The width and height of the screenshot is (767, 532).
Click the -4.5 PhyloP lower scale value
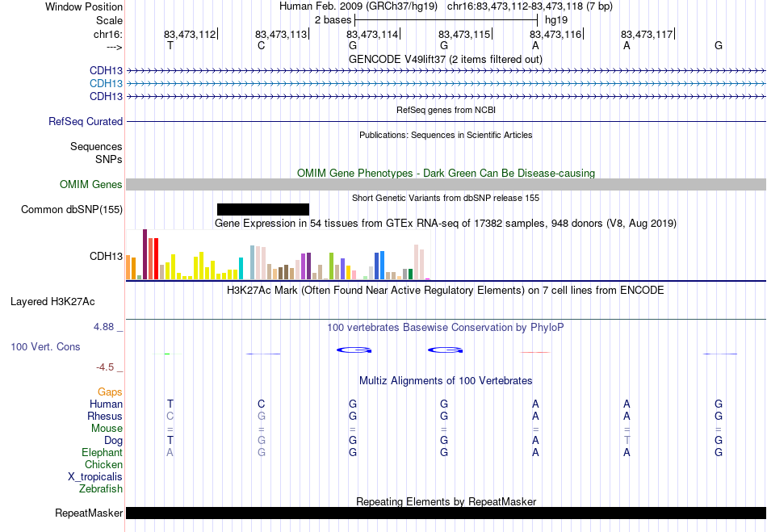pyautogui.click(x=105, y=367)
